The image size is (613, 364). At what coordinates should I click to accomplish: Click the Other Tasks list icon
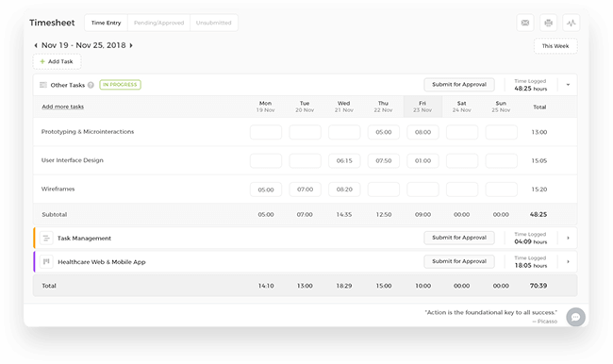[x=43, y=85]
